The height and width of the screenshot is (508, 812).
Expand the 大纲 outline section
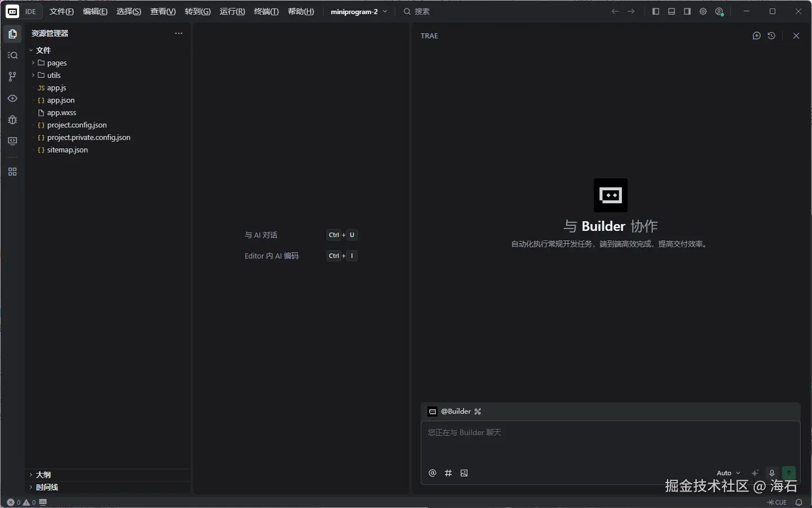[x=107, y=475]
